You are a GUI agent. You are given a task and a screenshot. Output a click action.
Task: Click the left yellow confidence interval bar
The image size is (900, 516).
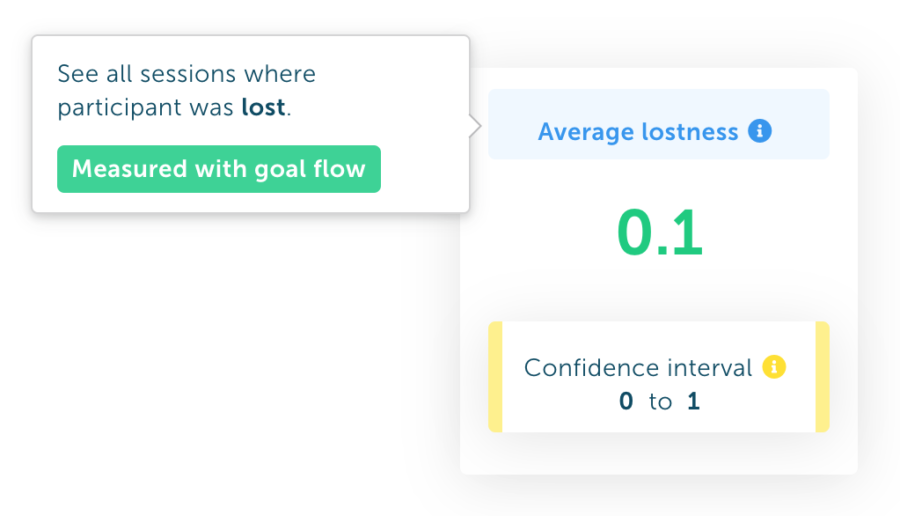pos(495,377)
